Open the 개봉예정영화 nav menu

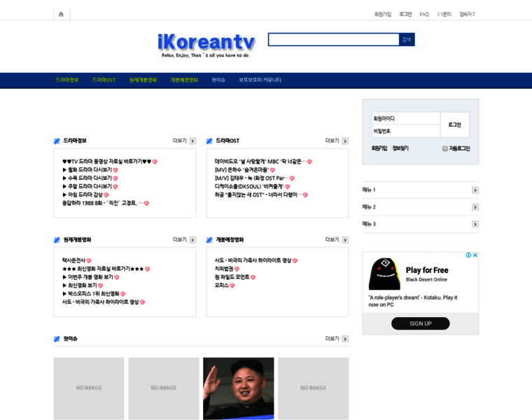tap(184, 80)
